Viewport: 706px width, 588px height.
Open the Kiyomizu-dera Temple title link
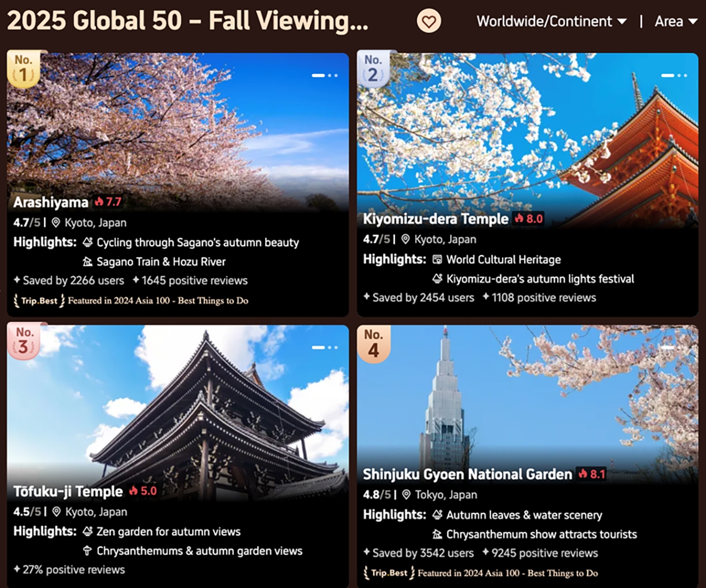point(435,219)
